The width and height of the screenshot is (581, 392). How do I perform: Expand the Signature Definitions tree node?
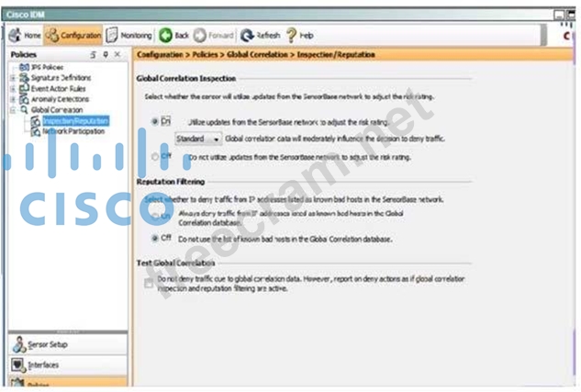point(13,80)
